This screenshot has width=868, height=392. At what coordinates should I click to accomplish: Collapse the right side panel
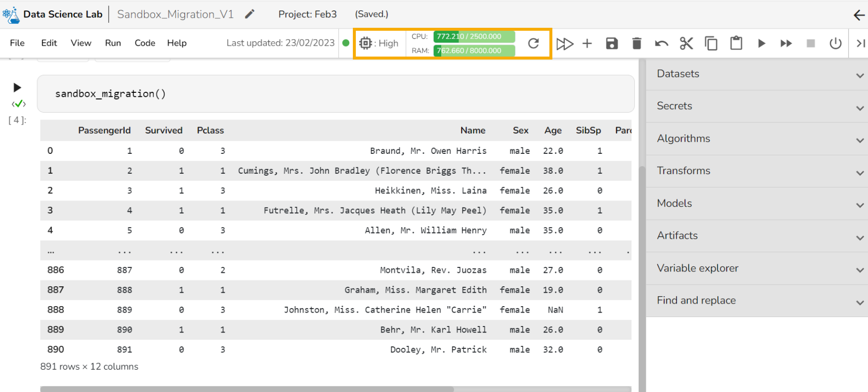861,44
